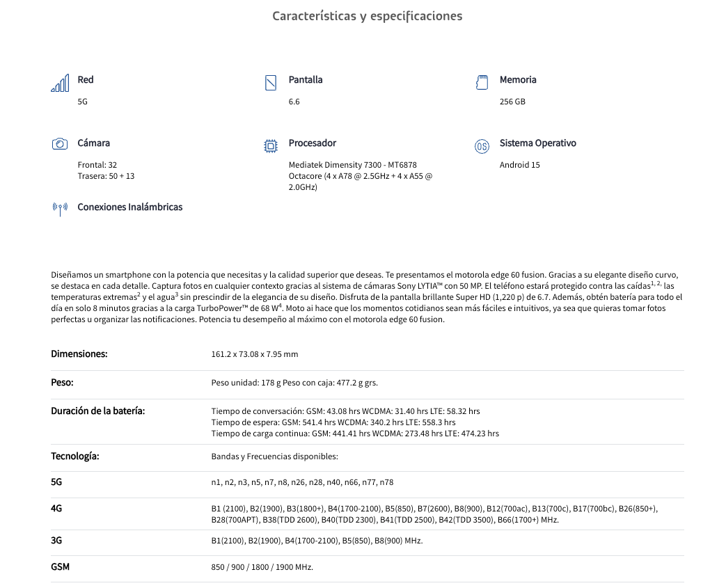Click the GSM frequencies row label
710x588 pixels.
point(61,566)
